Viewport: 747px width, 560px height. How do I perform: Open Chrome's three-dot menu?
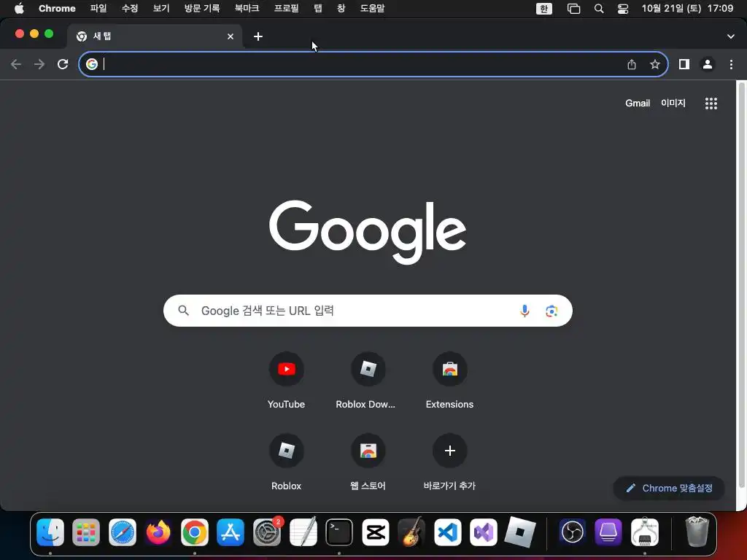coord(731,64)
